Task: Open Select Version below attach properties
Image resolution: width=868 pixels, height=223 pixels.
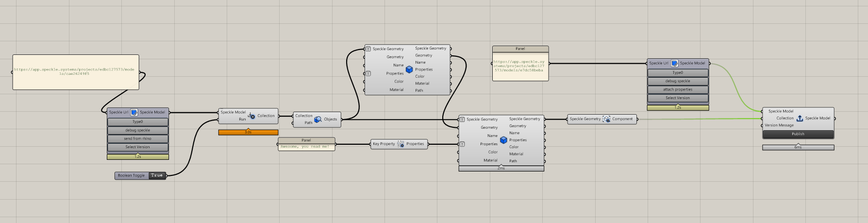Action: point(678,98)
